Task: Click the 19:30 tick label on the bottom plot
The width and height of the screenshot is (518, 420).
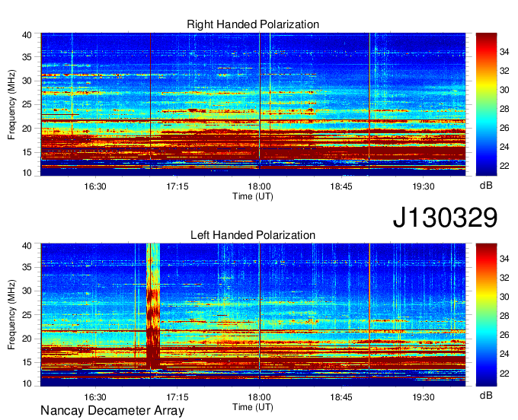Action: coord(424,396)
